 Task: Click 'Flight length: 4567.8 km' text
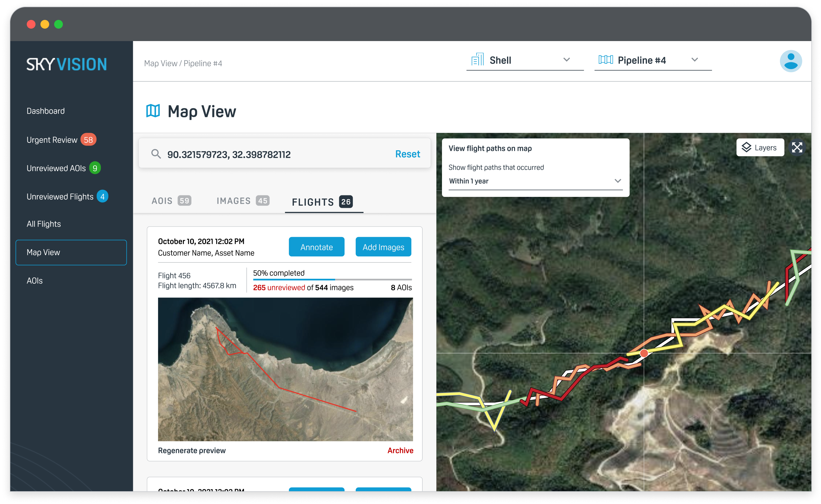coord(197,286)
